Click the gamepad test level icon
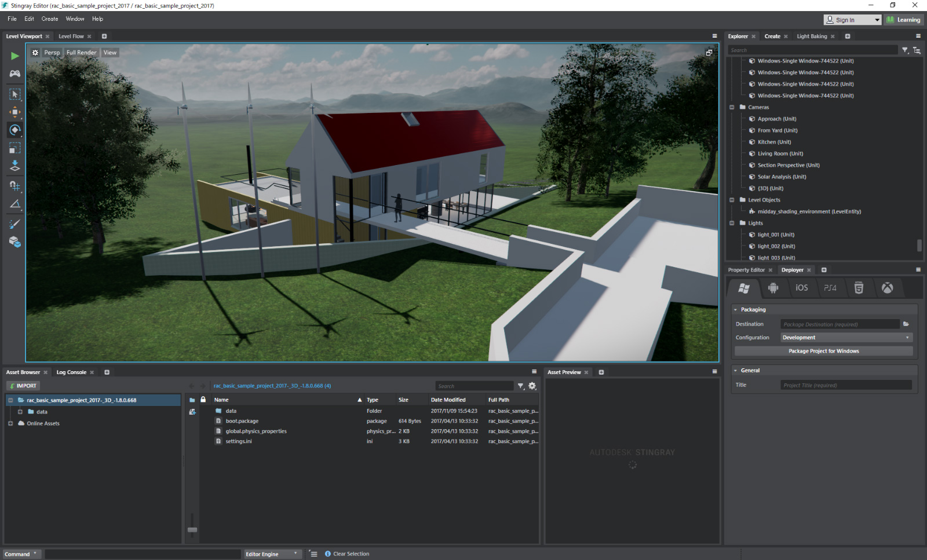This screenshot has width=927, height=560. click(x=15, y=74)
